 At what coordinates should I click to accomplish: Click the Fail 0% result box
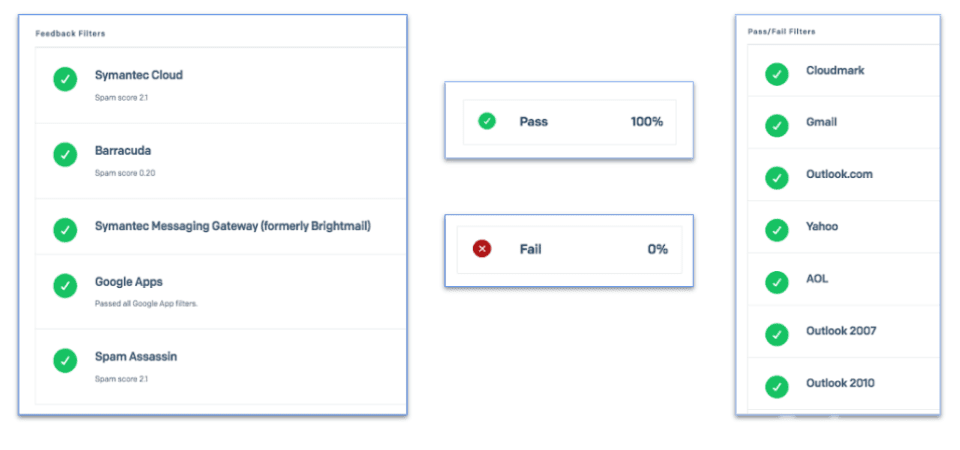tap(569, 249)
